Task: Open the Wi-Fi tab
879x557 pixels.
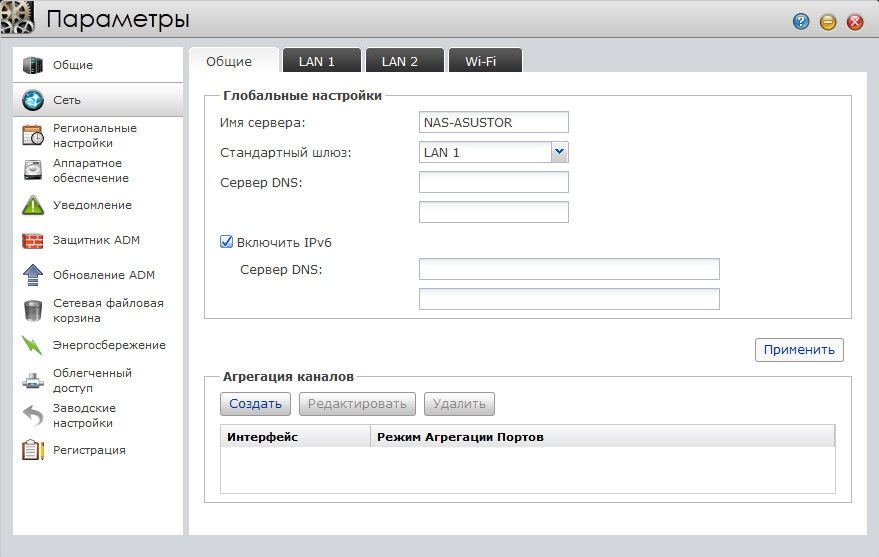Action: (480, 61)
